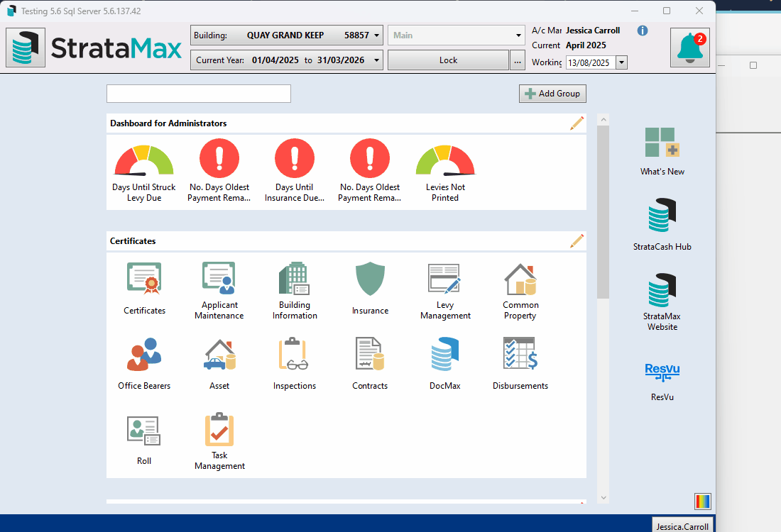Click the blue info icon

pyautogui.click(x=643, y=31)
